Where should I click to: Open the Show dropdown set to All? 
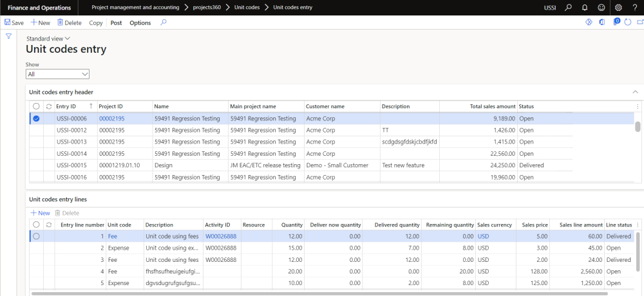point(57,74)
